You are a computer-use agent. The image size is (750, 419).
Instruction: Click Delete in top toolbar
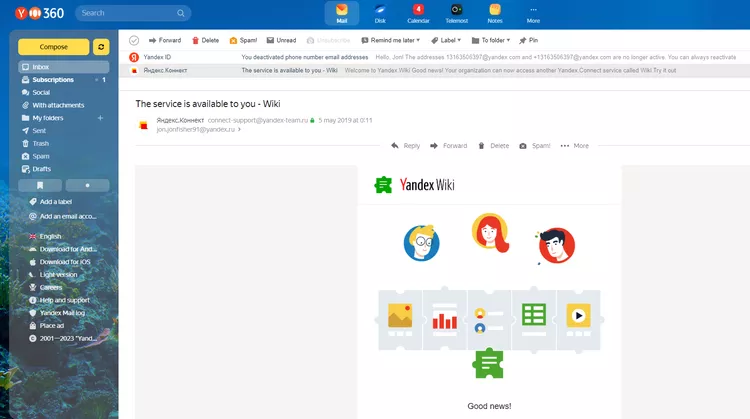(x=206, y=40)
